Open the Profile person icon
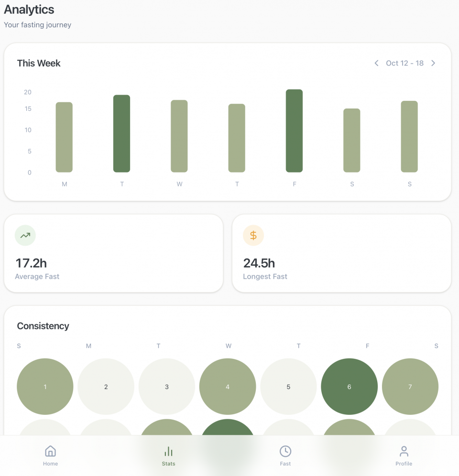This screenshot has height=476, width=459. coord(404,451)
